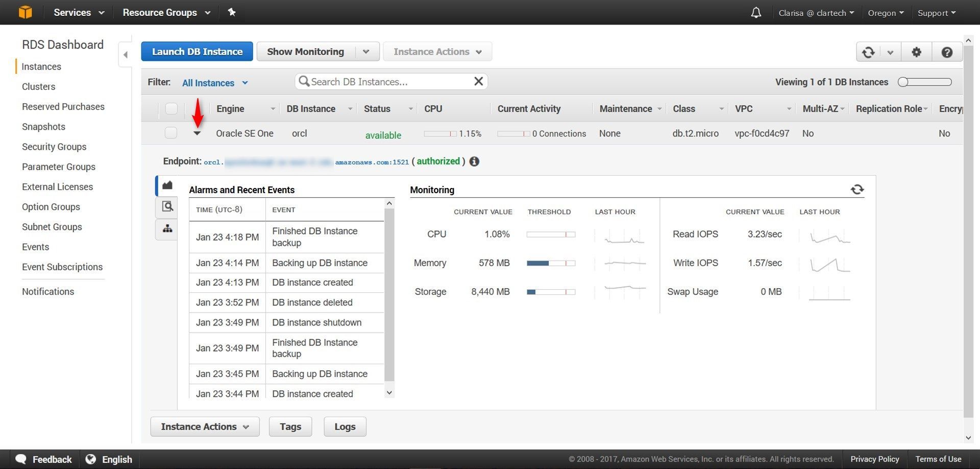Toggle the viewing instances switch
The height and width of the screenshot is (469, 980).
(x=924, y=82)
